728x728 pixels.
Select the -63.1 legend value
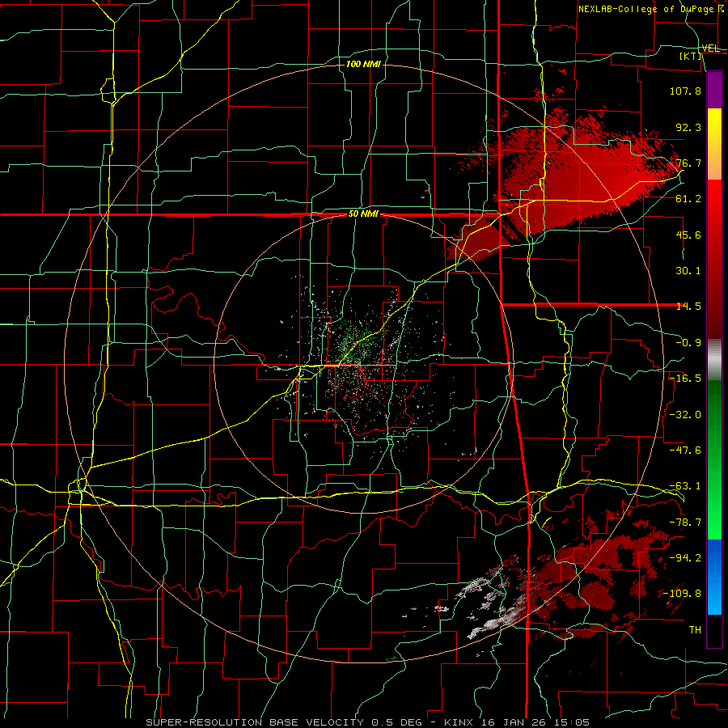[685, 486]
